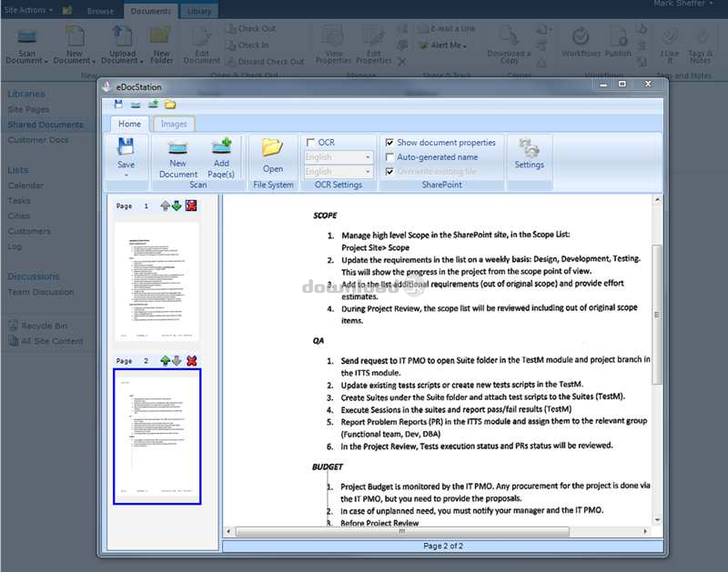
Task: Create a New Folder in SharePoint
Action: pos(162,46)
